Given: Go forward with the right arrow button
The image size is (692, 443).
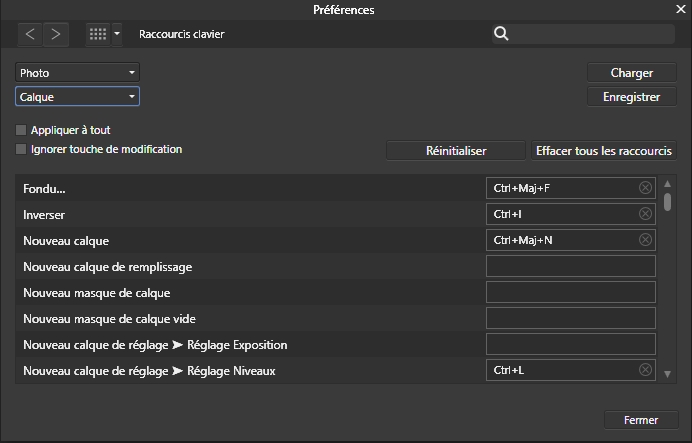Looking at the screenshot, I should tap(56, 34).
